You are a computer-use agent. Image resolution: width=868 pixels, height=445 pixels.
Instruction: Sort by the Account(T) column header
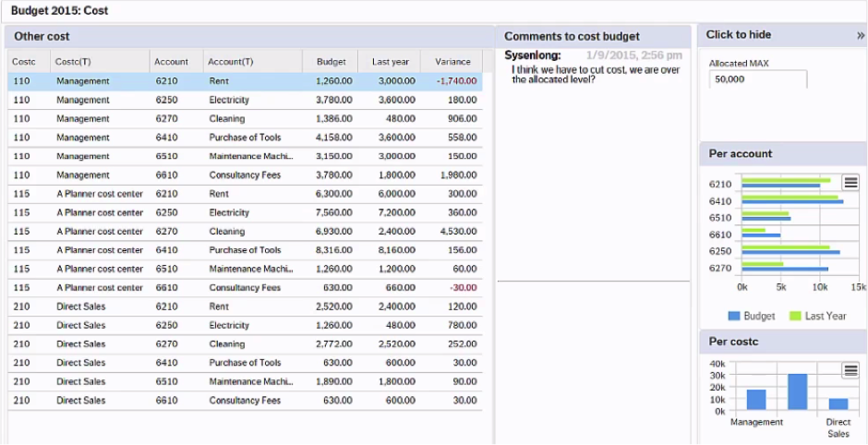[252, 62]
